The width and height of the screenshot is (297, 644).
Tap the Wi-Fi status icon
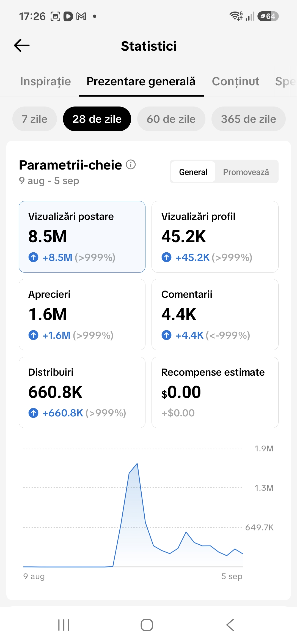(236, 16)
